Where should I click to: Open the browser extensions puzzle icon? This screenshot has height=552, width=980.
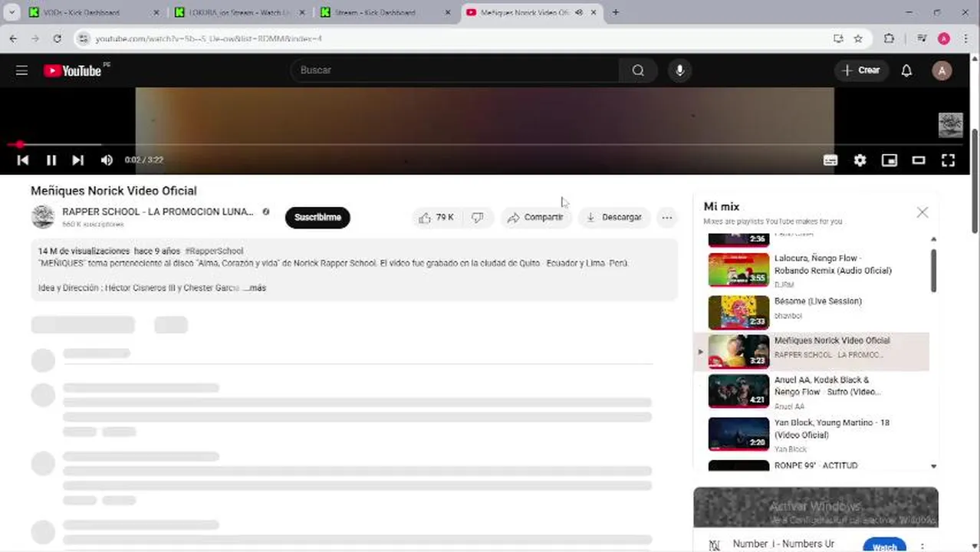(x=890, y=38)
